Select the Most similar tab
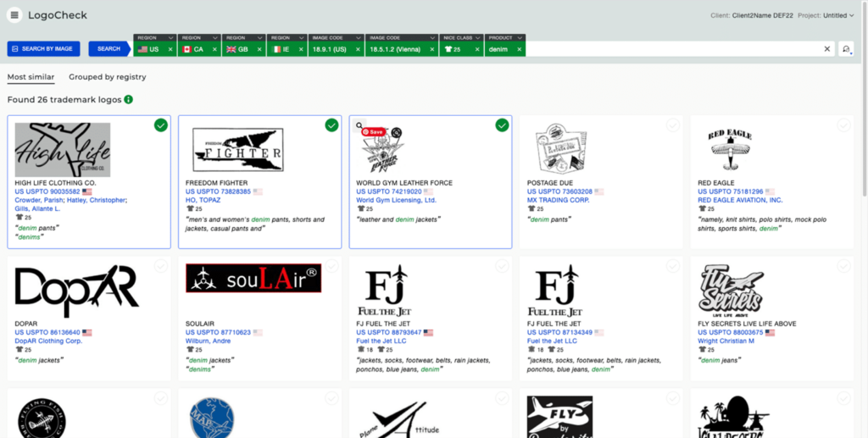The height and width of the screenshot is (438, 868). point(31,77)
